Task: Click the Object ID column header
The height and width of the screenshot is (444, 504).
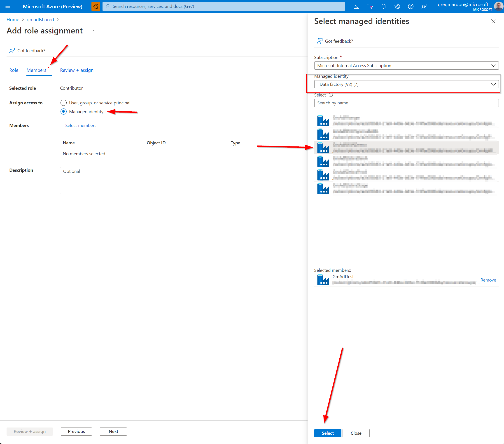Action: [x=156, y=143]
